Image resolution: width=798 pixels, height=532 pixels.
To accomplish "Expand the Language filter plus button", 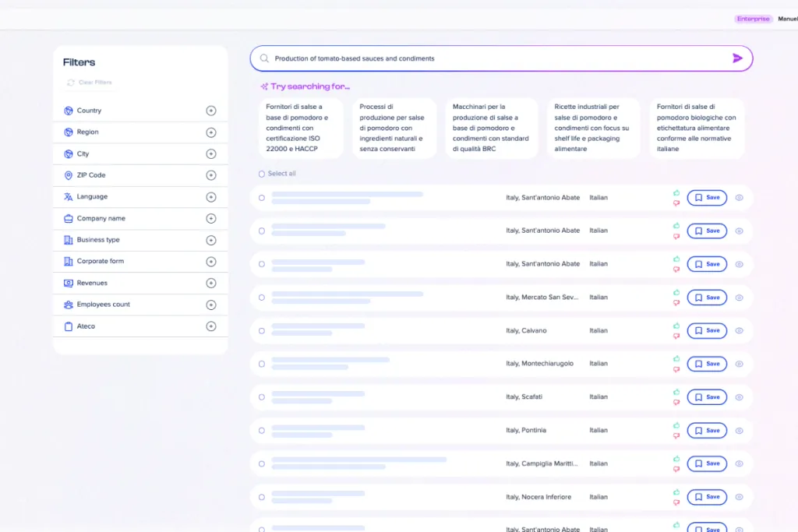I will (x=210, y=197).
